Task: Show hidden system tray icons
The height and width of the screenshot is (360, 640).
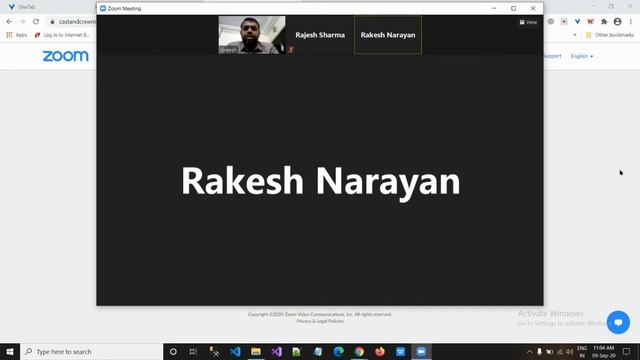Action: click(529, 351)
